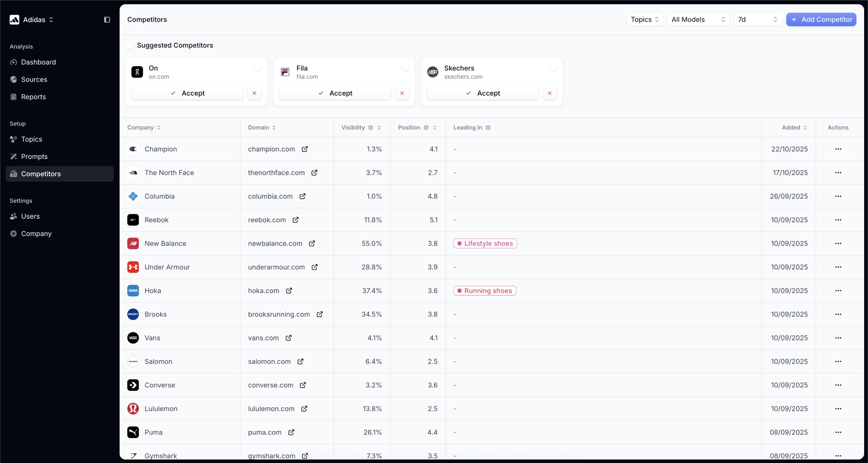868x463 pixels.
Task: Click the Add Competitor button
Action: (821, 20)
